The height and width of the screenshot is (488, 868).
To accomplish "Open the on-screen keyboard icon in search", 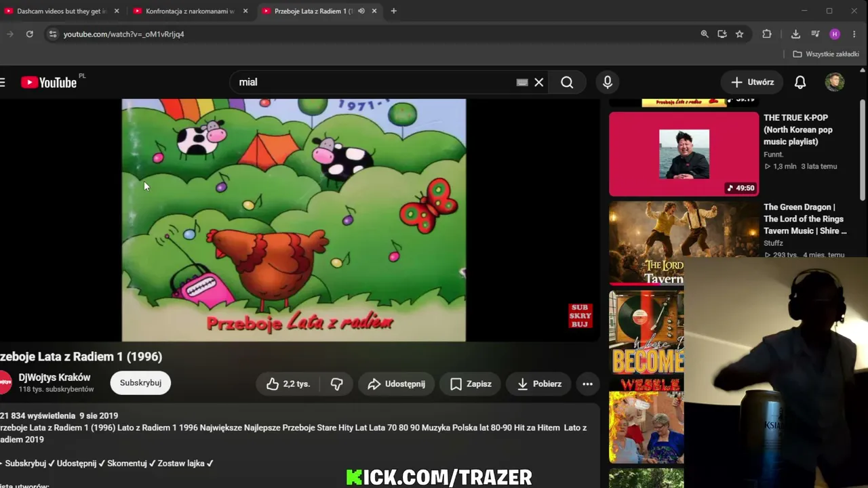I will [522, 82].
